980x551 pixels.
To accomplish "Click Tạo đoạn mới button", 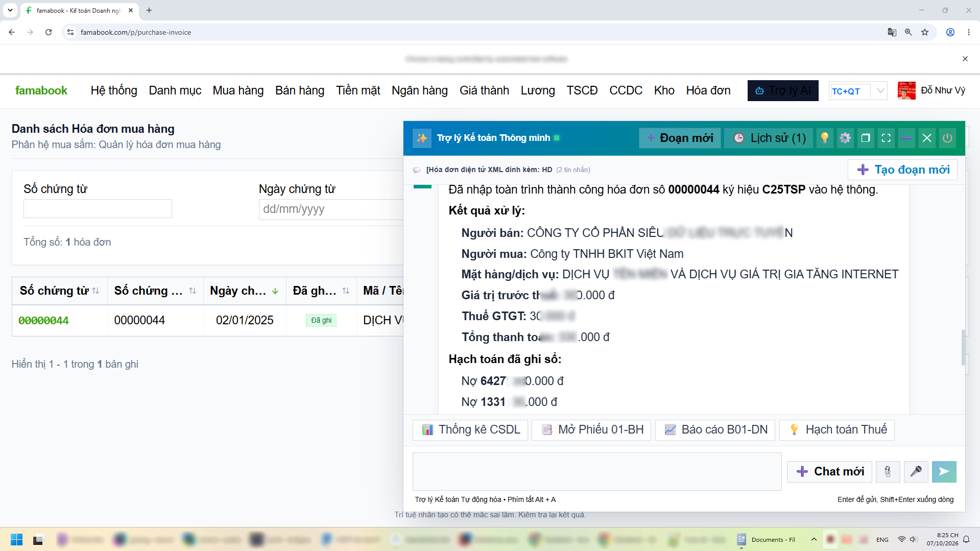I will tap(903, 170).
